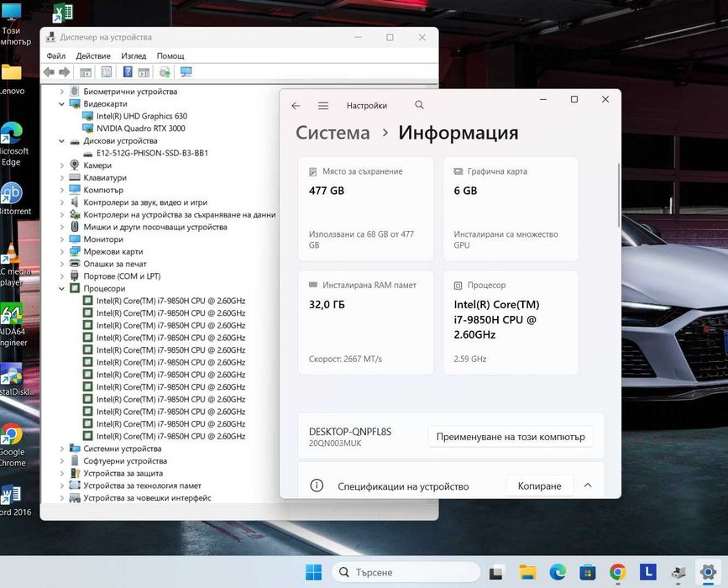Expand the Клавиатури node

(x=62, y=178)
